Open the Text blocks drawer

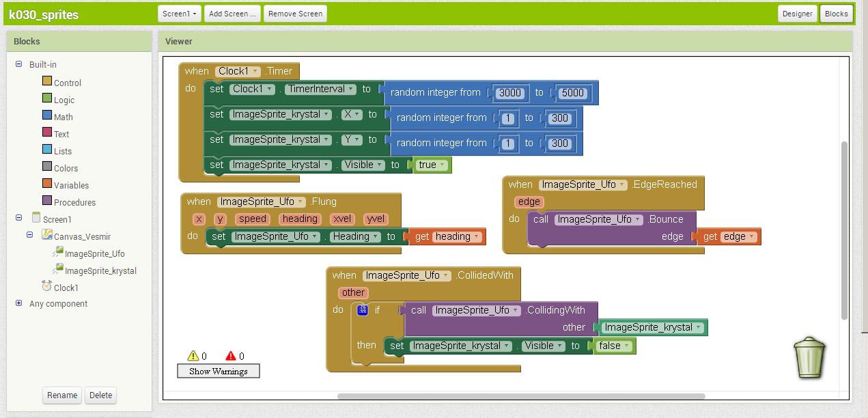click(x=61, y=134)
